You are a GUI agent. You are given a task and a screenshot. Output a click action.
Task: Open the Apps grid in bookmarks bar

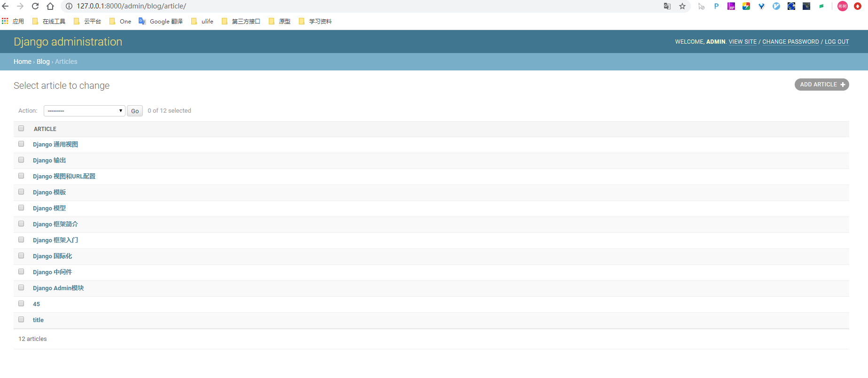(5, 21)
